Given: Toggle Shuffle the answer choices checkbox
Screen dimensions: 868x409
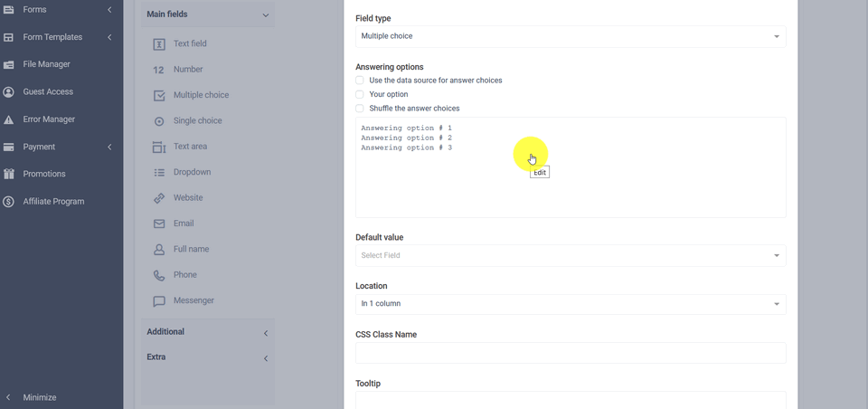Looking at the screenshot, I should pyautogui.click(x=360, y=109).
